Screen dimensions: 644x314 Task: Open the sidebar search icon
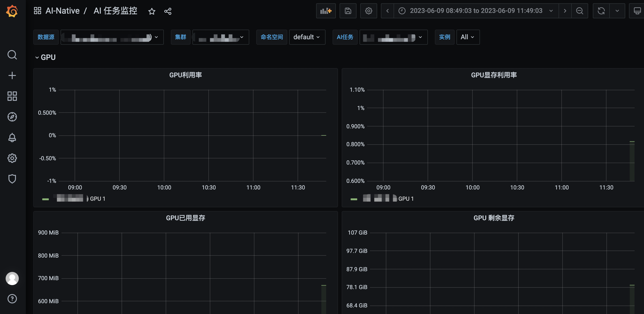pyautogui.click(x=12, y=55)
